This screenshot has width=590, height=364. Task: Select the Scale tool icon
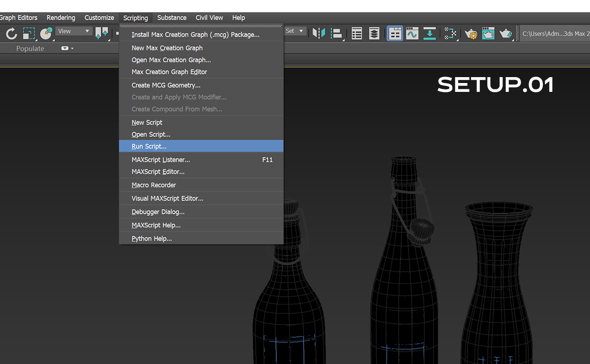[x=29, y=33]
